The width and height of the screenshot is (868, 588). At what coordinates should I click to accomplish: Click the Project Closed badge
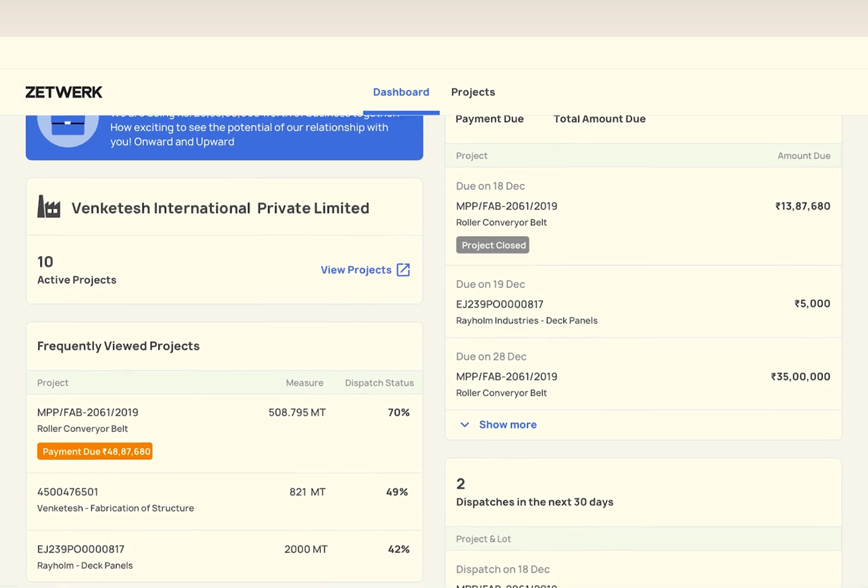pyautogui.click(x=493, y=245)
